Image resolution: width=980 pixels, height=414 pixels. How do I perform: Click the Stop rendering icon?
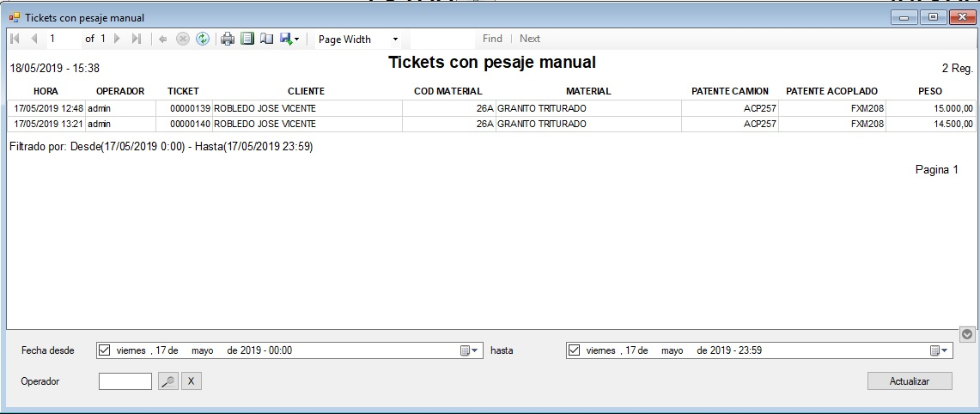[183, 39]
